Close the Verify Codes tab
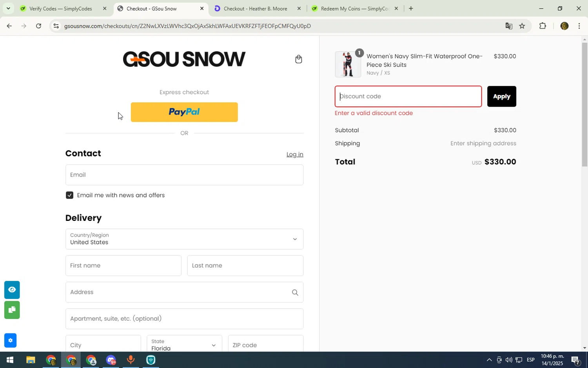This screenshot has width=588, height=368. pyautogui.click(x=105, y=8)
